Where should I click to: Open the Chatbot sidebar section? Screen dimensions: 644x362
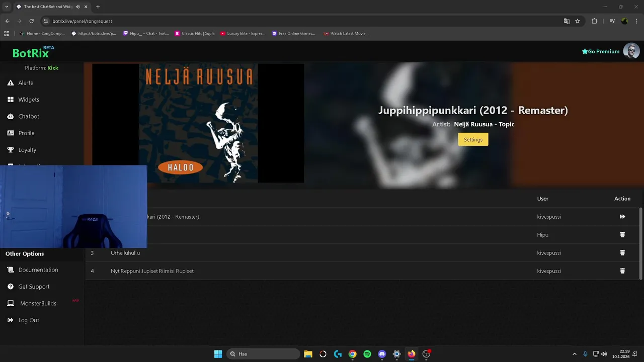(x=23, y=116)
